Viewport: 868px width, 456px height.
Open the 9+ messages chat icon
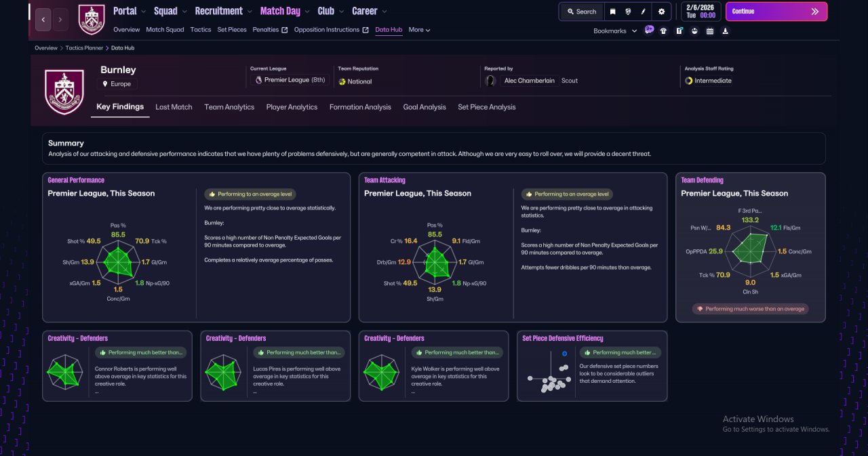point(649,30)
